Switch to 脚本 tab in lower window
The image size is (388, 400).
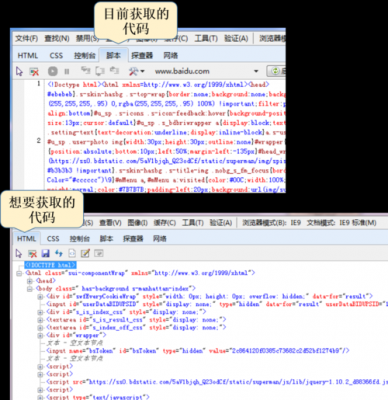(106, 239)
